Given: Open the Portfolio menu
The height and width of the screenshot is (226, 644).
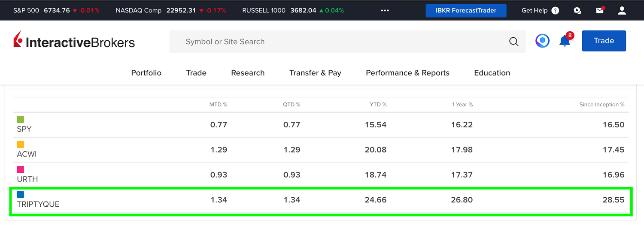Looking at the screenshot, I should tap(146, 73).
